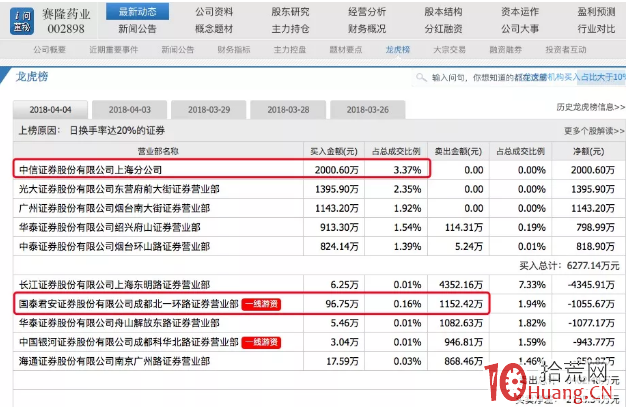The height and width of the screenshot is (412, 626).
Task: Open the 概念题材 menu item
Action: click(x=214, y=29)
